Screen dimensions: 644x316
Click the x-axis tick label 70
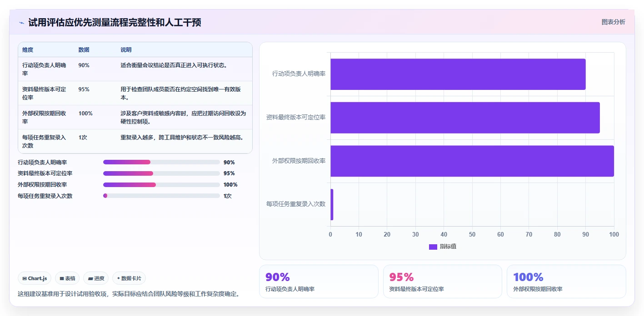click(x=529, y=234)
